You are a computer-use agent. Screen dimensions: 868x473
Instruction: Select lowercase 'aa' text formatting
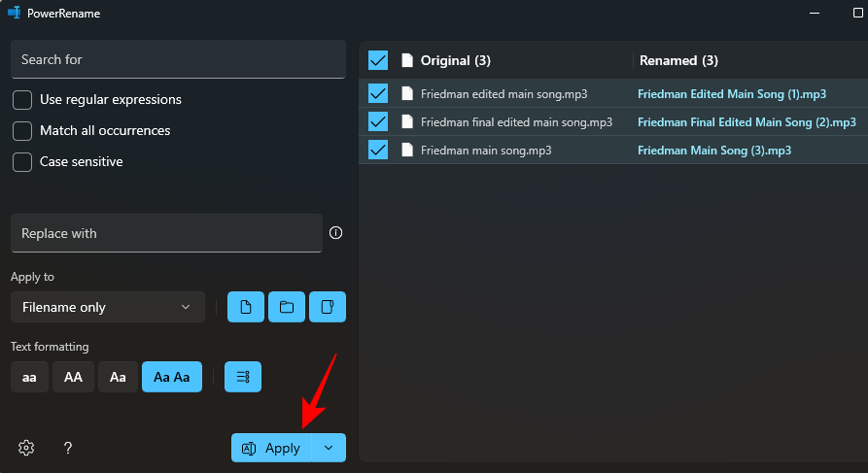[x=29, y=377]
